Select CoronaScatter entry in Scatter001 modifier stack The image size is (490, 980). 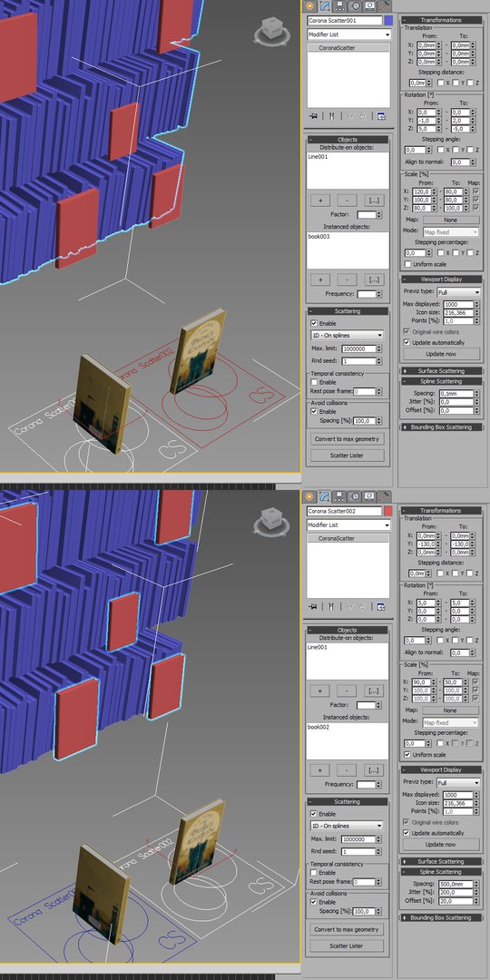(348, 47)
